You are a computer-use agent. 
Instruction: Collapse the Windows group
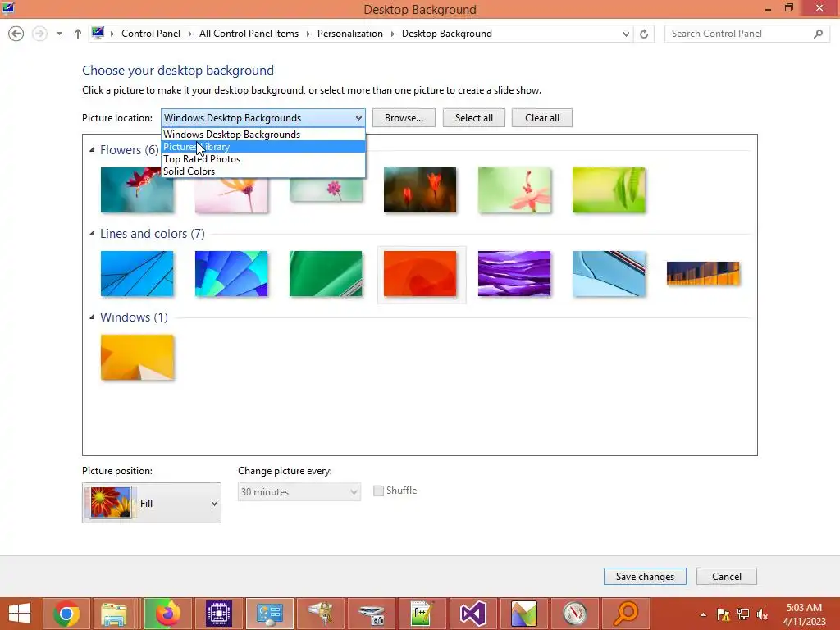point(92,317)
